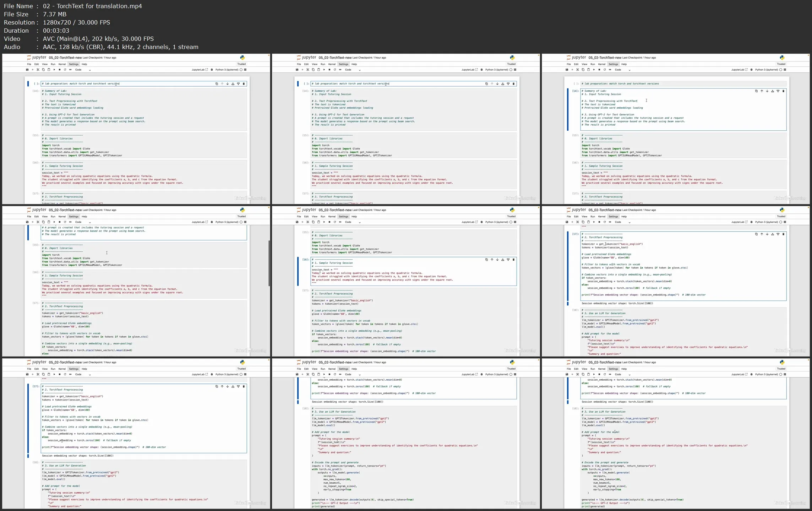The height and width of the screenshot is (511, 812).
Task: Toggle the Trusted badge in the first thumbnail
Action: click(241, 64)
